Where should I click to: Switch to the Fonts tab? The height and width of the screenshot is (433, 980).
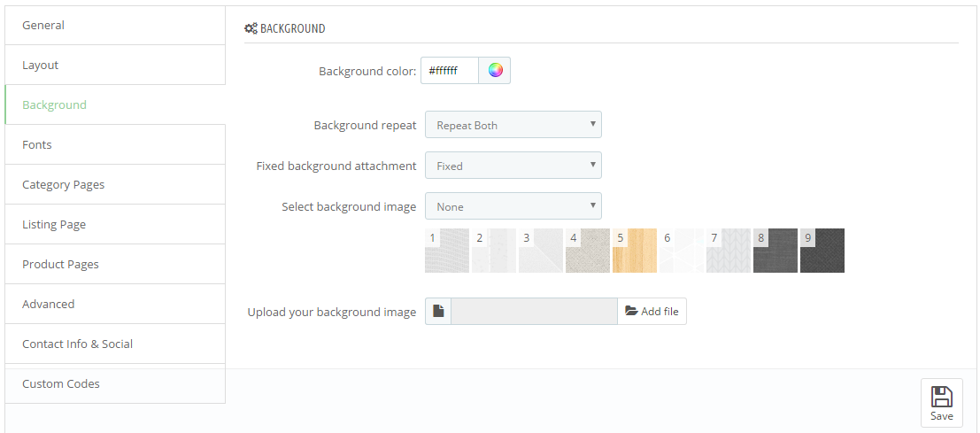click(x=115, y=144)
